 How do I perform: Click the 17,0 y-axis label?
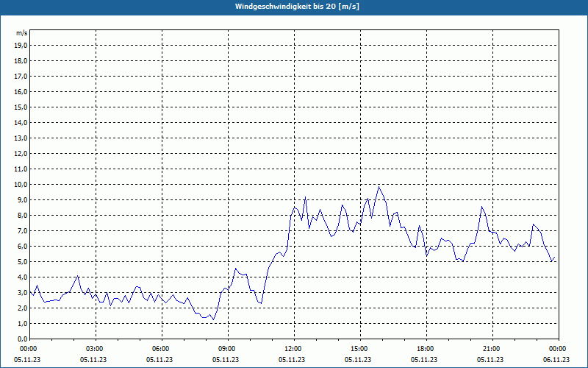pos(21,77)
